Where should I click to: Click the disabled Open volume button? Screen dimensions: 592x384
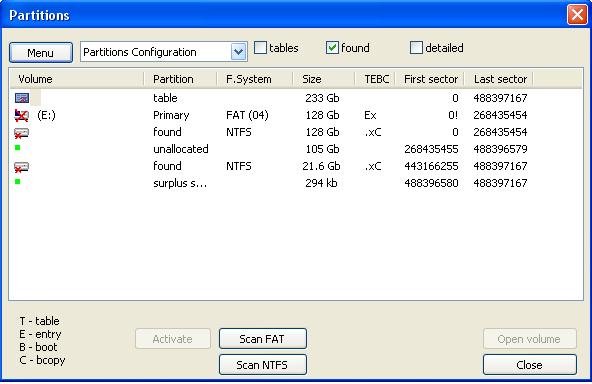point(530,339)
